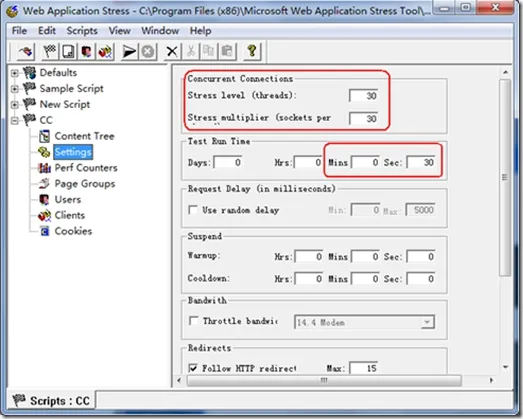Click the Settings gears icon in the tree

[x=44, y=152]
